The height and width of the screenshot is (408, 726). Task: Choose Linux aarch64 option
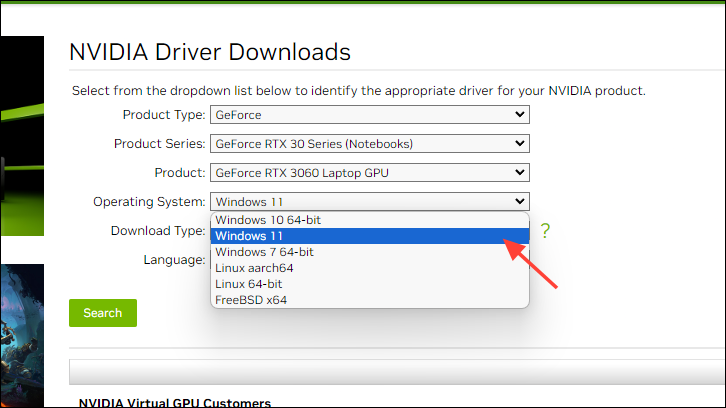(369, 268)
